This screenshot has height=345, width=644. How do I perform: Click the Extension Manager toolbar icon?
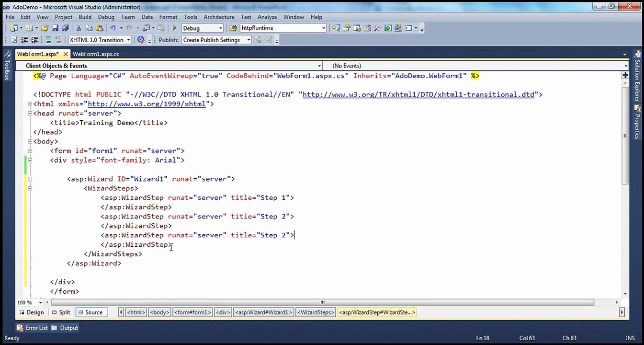pyautogui.click(x=398, y=28)
